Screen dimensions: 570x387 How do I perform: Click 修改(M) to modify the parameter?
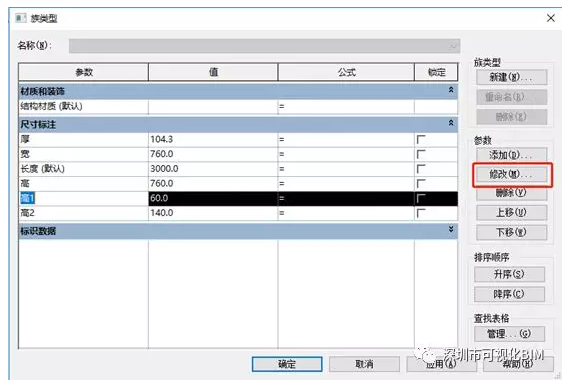(x=511, y=174)
